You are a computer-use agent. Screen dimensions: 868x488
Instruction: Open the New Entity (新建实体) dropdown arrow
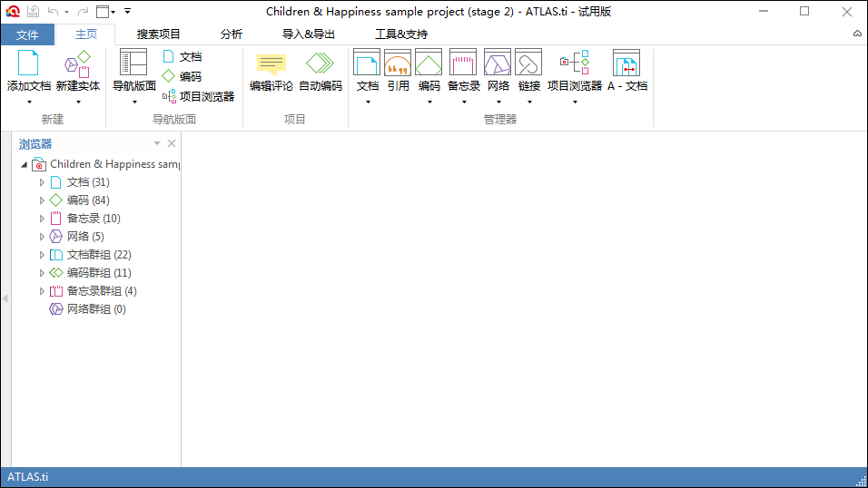(78, 102)
